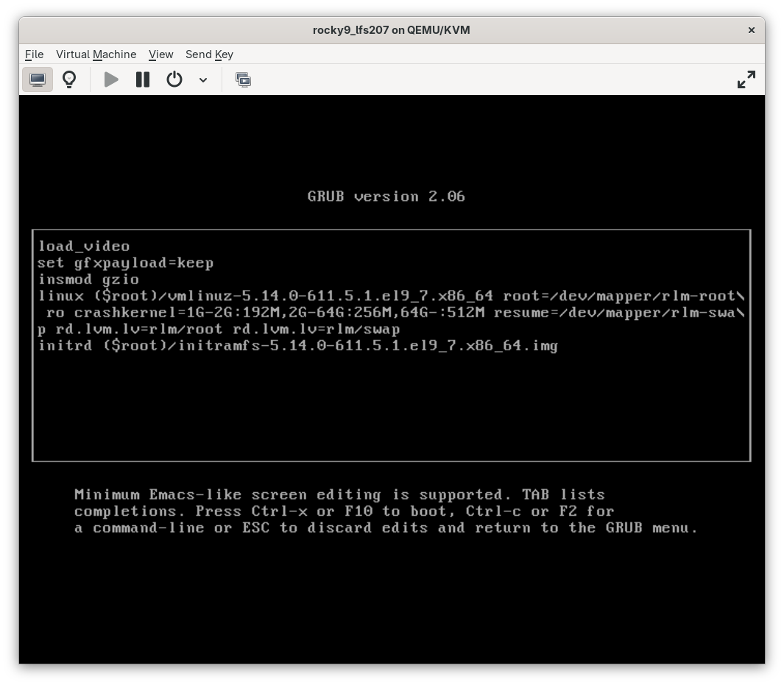
Task: Click the load_video line
Action: pos(83,246)
